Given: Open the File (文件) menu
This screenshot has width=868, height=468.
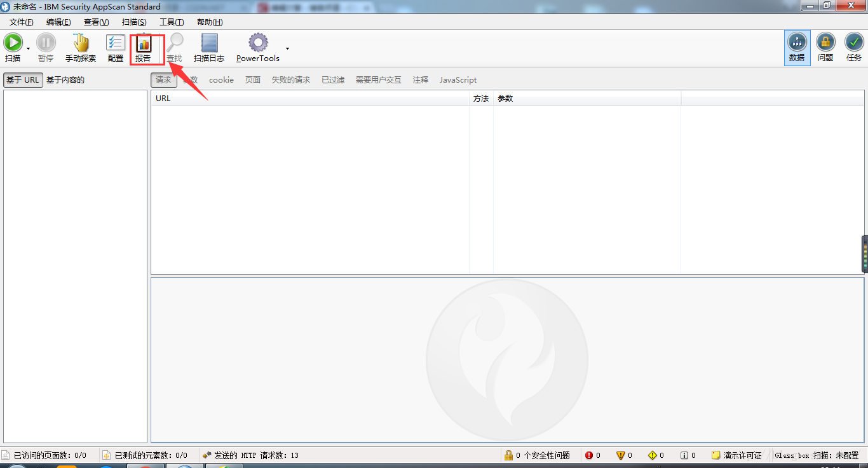Looking at the screenshot, I should [21, 22].
